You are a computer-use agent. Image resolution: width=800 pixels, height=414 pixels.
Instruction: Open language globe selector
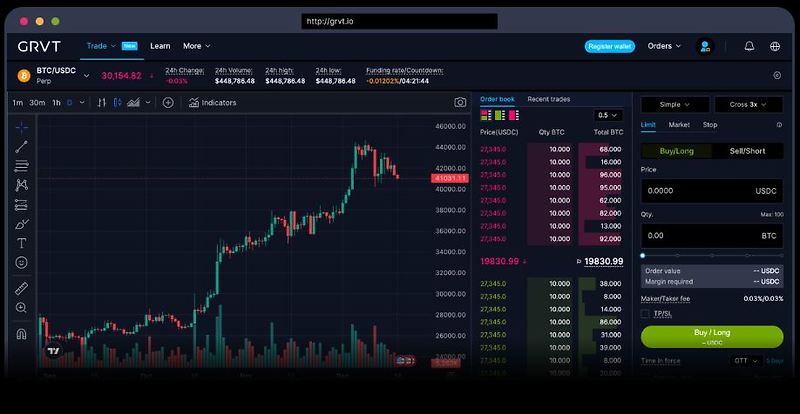pos(775,46)
